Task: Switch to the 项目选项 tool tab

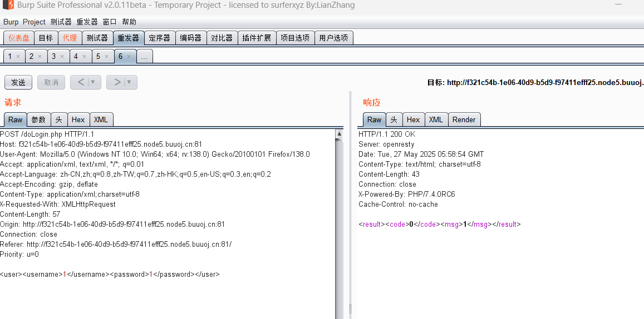Action: coord(296,38)
